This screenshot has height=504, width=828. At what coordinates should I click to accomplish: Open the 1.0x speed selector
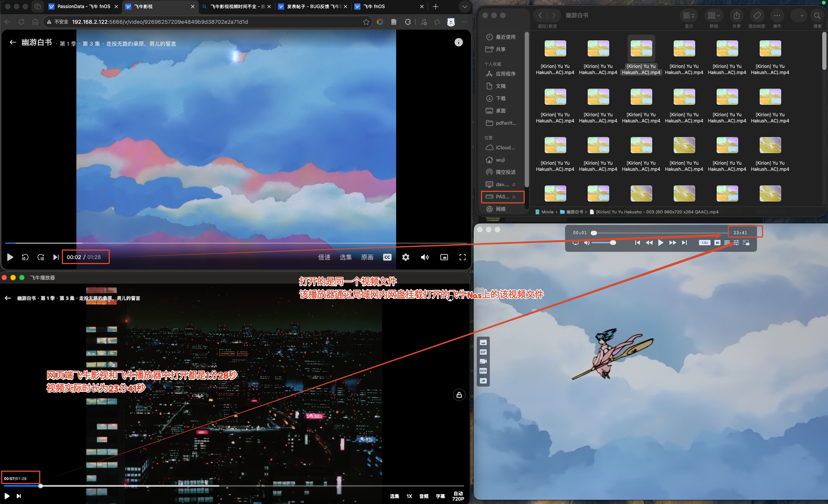704,243
